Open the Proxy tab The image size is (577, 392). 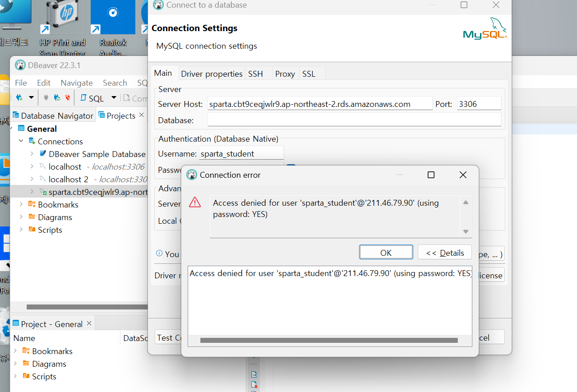click(285, 74)
